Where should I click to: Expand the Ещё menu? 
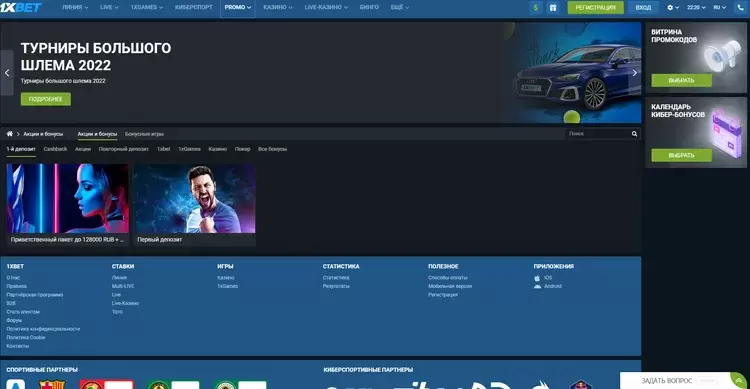[x=400, y=8]
